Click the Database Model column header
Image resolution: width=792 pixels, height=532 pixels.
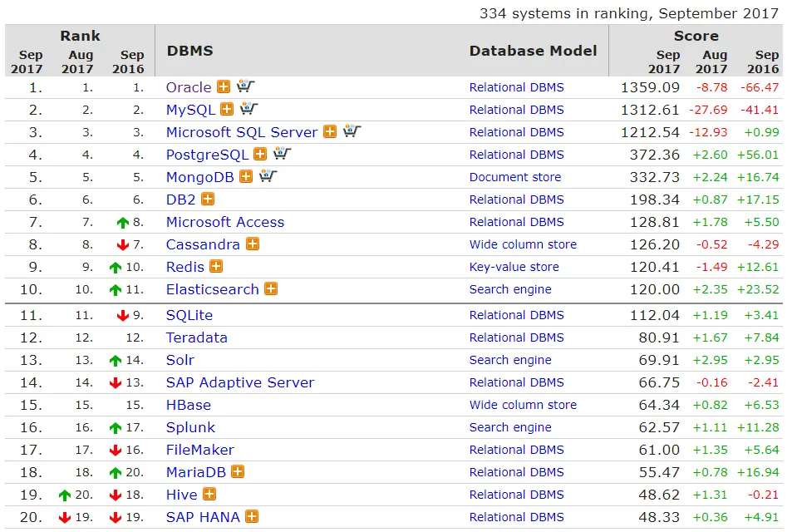pyautogui.click(x=533, y=51)
